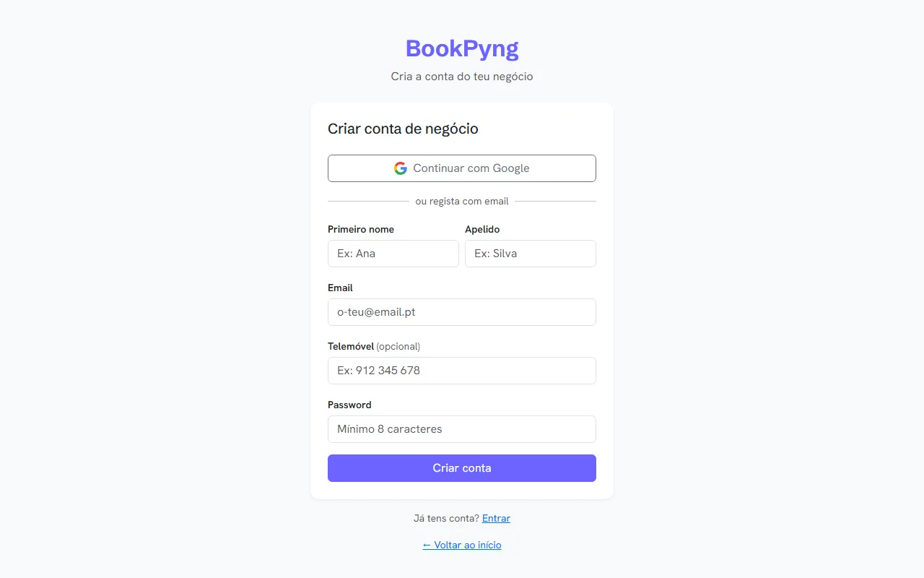924x578 pixels.
Task: Click the Cria a conta do teu negócio subtitle
Action: [x=462, y=76]
